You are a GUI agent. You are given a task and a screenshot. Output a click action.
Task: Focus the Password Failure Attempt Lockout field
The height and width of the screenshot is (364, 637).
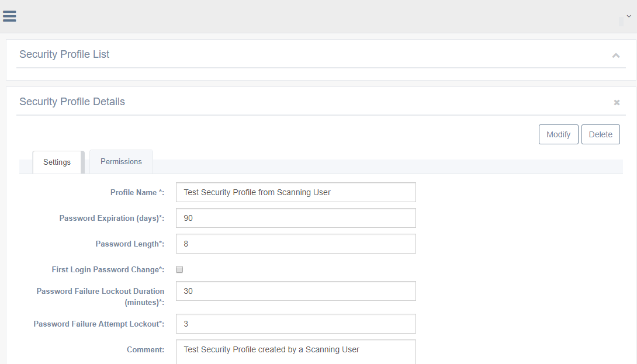pyautogui.click(x=296, y=324)
